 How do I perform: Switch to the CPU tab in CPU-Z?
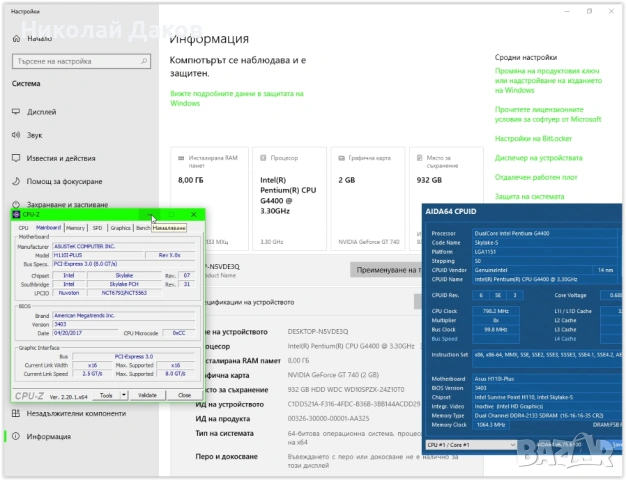[23, 228]
